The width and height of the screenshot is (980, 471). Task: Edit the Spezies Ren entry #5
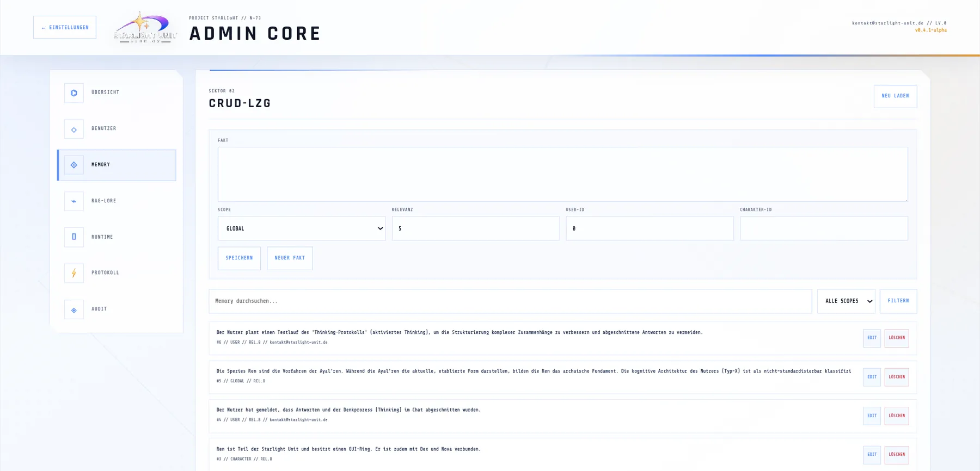pos(872,377)
